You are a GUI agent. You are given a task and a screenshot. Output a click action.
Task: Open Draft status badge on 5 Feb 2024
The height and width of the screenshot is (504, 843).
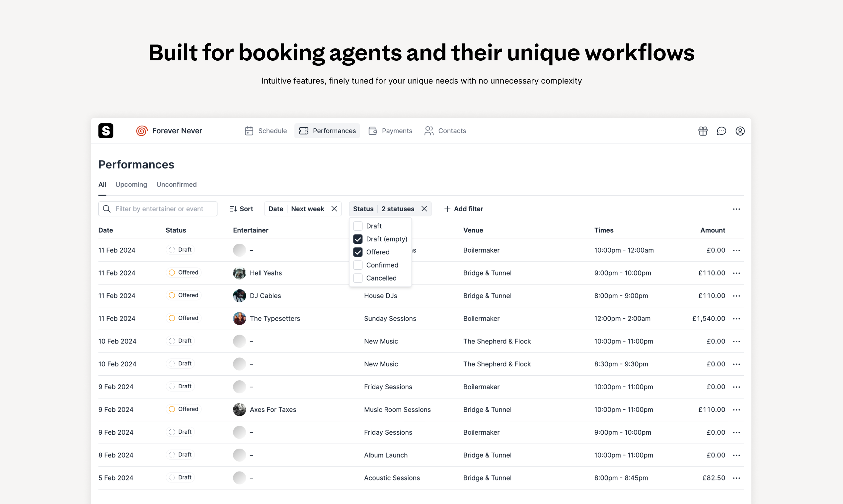tap(180, 477)
